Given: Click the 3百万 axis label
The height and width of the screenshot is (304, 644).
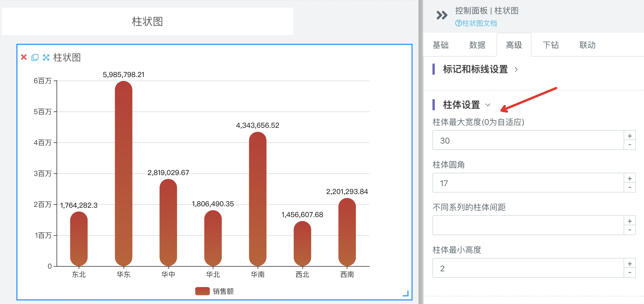Looking at the screenshot, I should pyautogui.click(x=43, y=174).
